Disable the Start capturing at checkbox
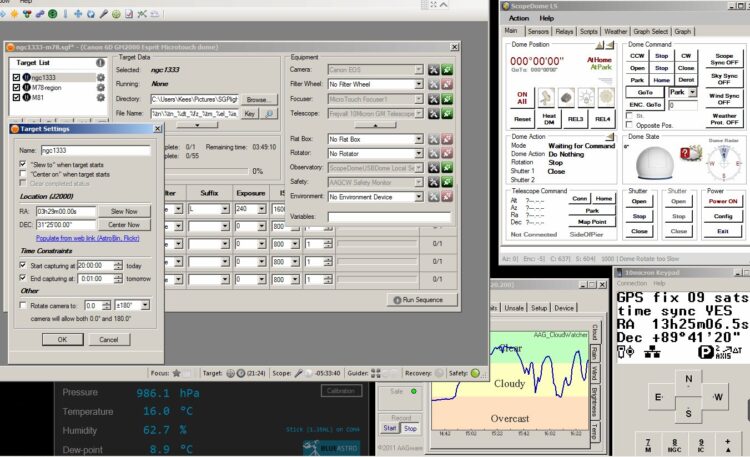Image resolution: width=750 pixels, height=457 pixels. pyautogui.click(x=22, y=265)
